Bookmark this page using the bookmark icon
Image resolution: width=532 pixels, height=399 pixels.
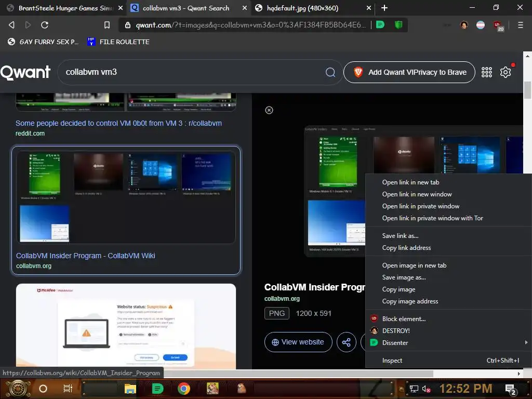[107, 25]
